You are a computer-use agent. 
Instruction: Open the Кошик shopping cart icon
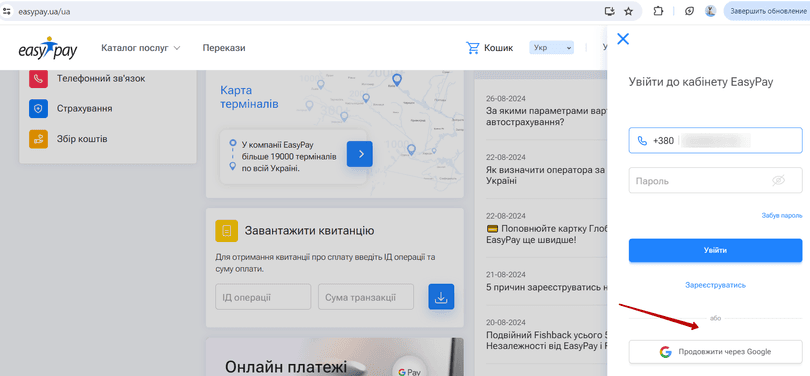[473, 48]
